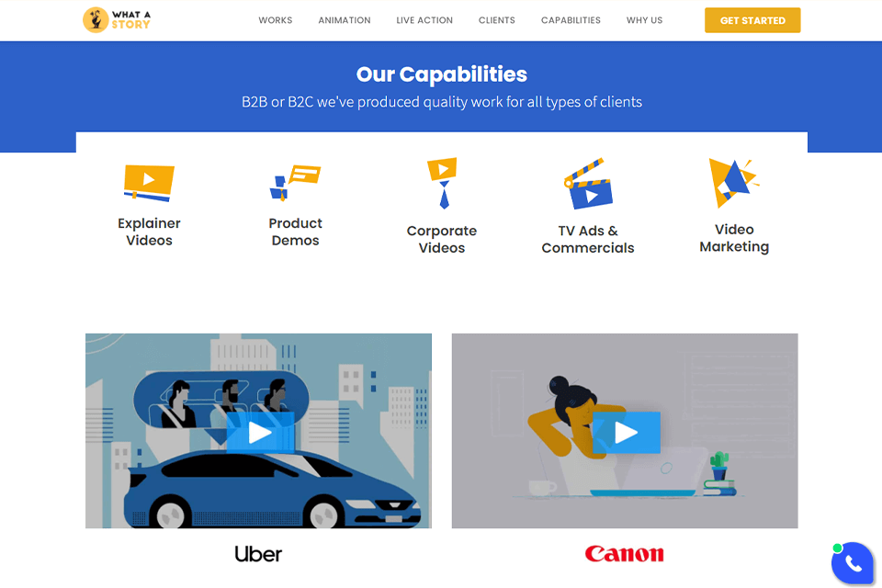
Task: Open the Clients nav link
Action: tap(497, 20)
